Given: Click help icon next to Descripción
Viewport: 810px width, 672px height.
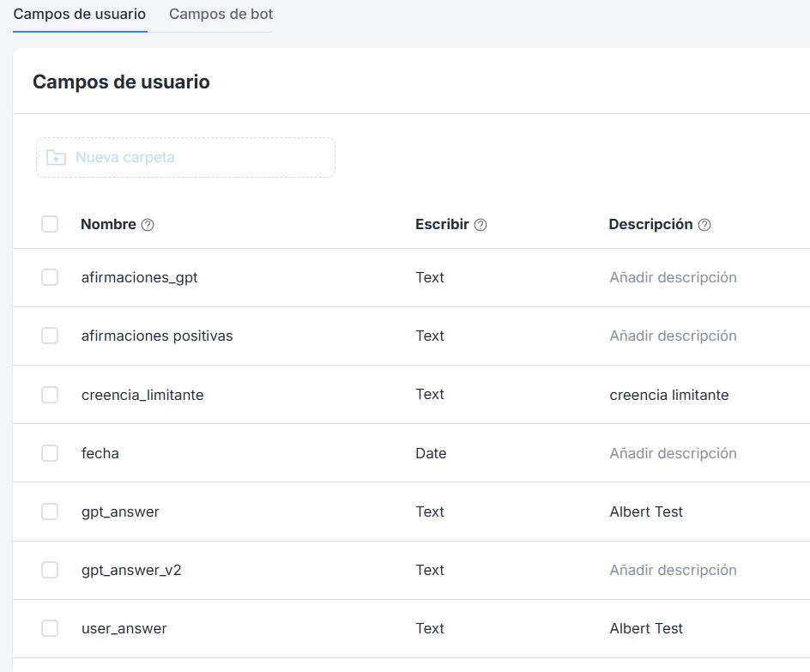Looking at the screenshot, I should [704, 225].
